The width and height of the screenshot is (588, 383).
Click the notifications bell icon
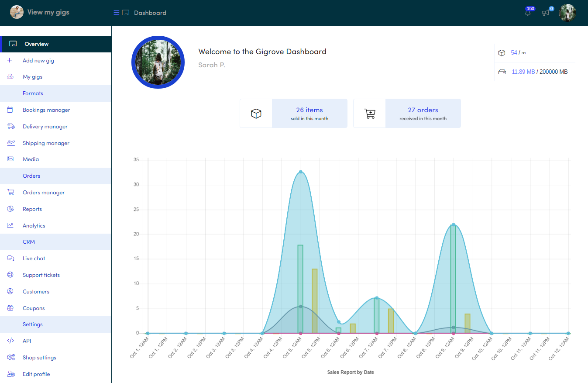[x=528, y=13]
